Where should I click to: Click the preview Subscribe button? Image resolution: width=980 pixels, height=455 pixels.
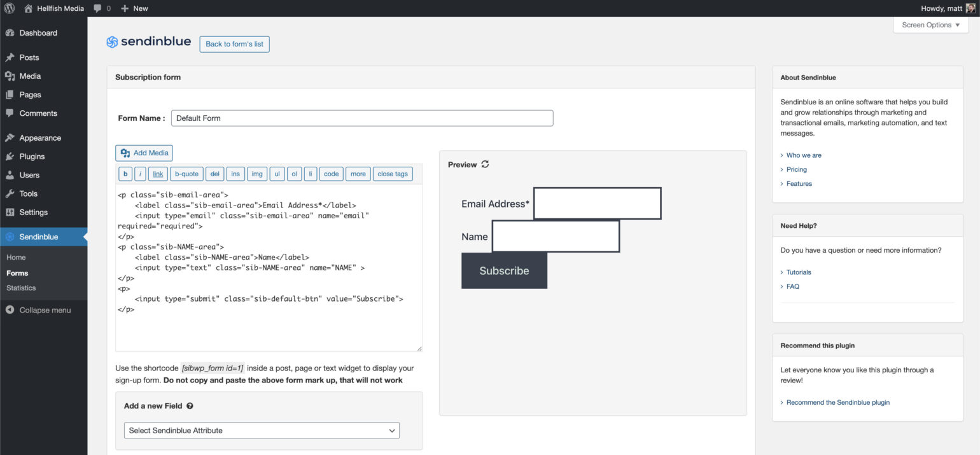pos(504,270)
